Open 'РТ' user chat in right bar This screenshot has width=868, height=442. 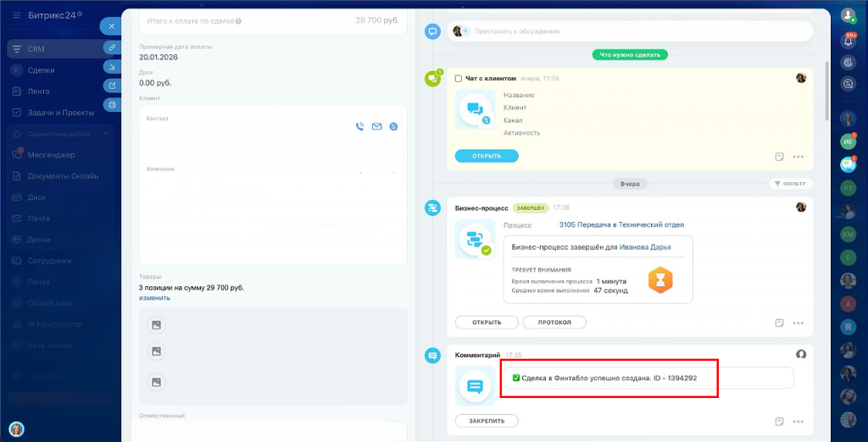[x=848, y=189]
